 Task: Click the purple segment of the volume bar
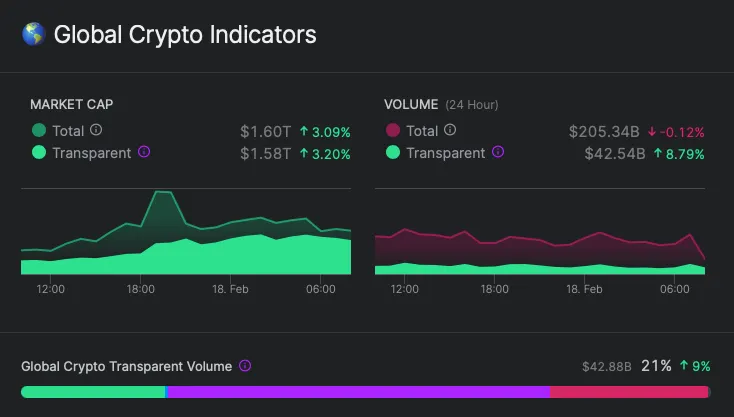357,392
